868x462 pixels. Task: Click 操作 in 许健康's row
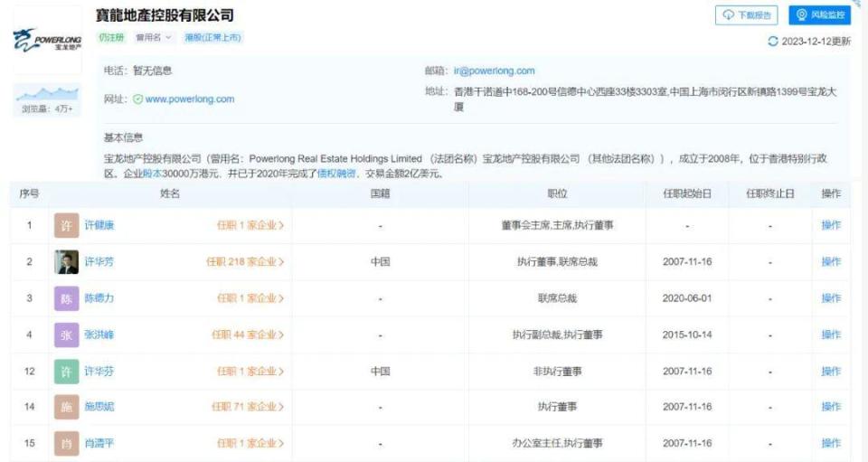pyautogui.click(x=831, y=225)
